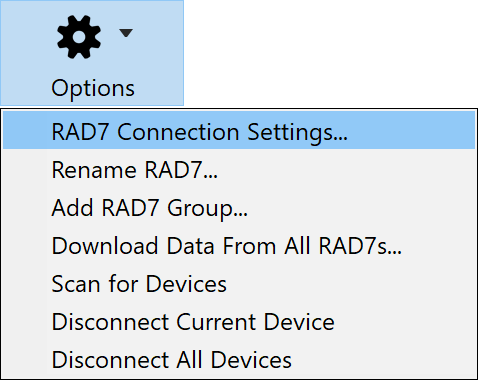Choose Add RAD7 Group option
Screen dimensions: 478x380
[239, 208]
